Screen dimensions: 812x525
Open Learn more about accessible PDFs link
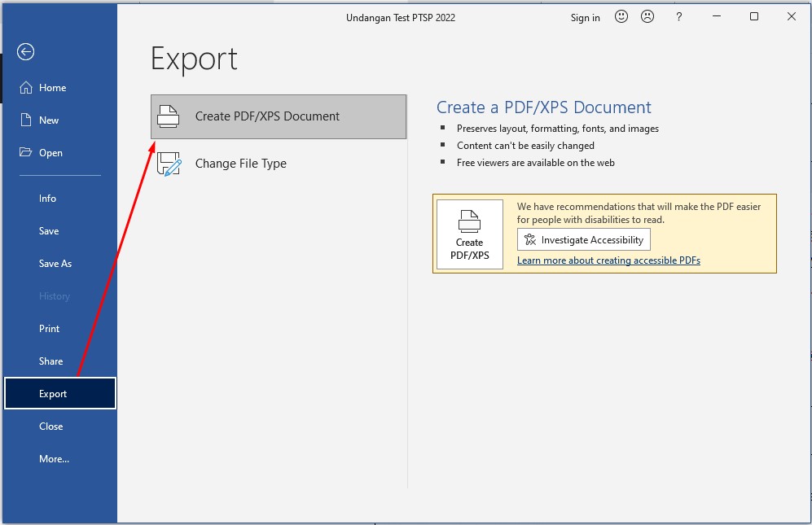(608, 260)
